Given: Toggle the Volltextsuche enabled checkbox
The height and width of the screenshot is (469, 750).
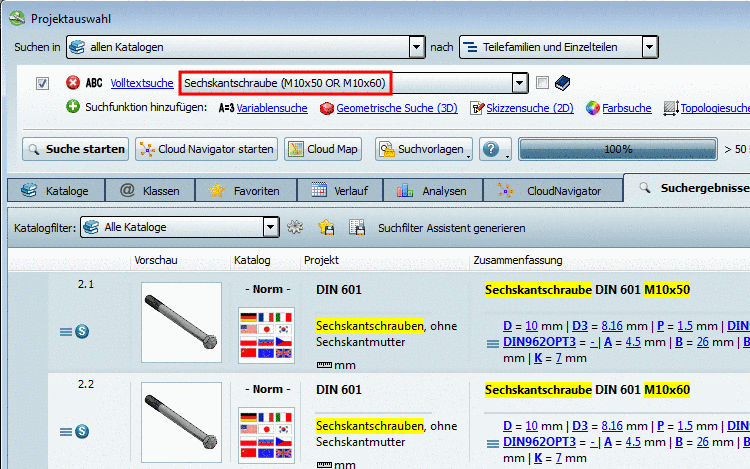Looking at the screenshot, I should pyautogui.click(x=43, y=83).
